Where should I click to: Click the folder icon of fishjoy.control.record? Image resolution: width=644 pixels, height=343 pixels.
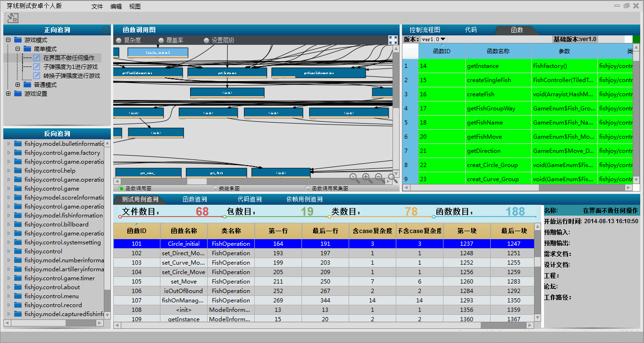[x=18, y=305]
